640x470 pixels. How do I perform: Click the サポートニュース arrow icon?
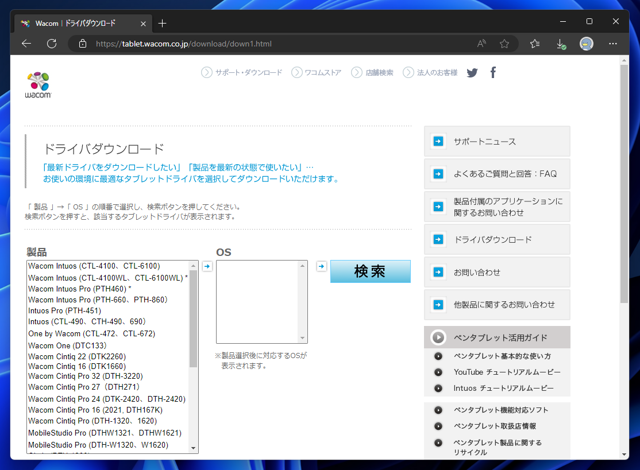[x=438, y=142]
